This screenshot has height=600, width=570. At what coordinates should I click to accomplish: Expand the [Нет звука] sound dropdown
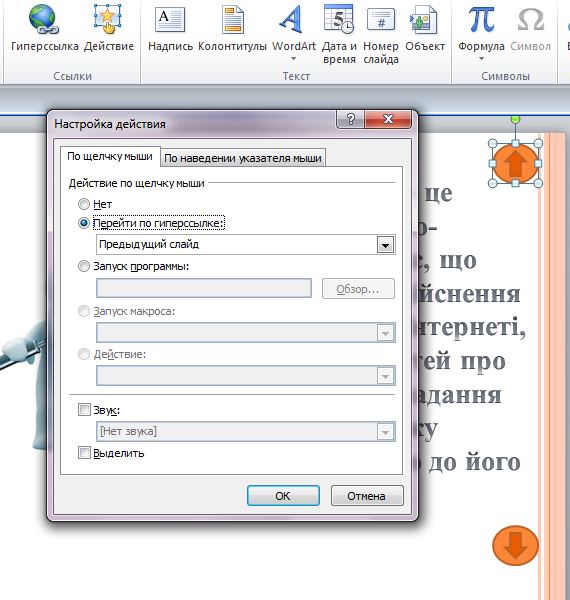(385, 432)
